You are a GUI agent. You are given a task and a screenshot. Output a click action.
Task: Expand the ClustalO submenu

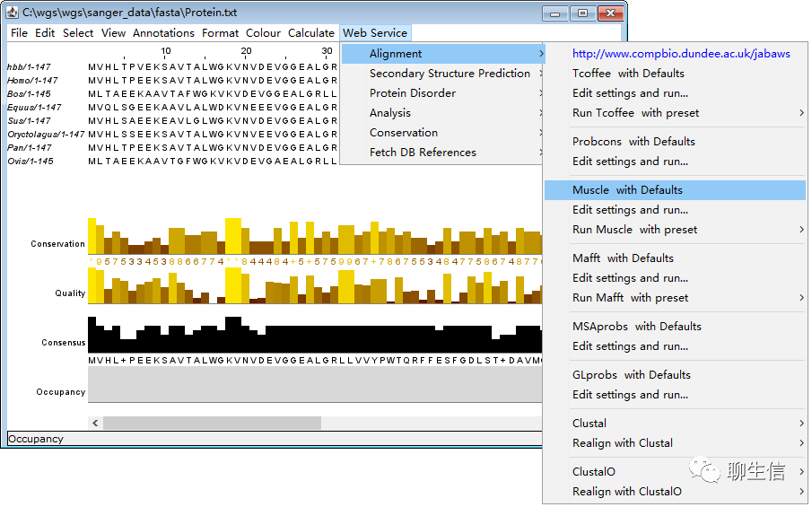[676, 471]
